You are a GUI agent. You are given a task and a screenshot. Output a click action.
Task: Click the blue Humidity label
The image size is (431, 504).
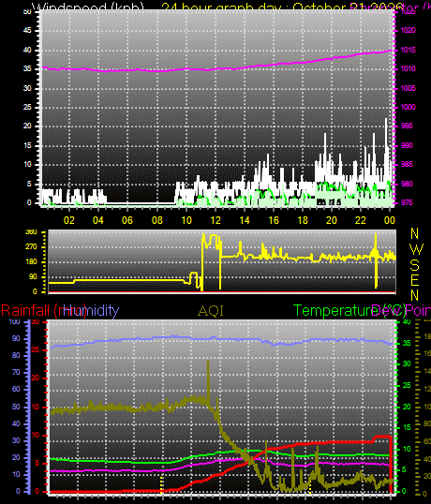(91, 311)
